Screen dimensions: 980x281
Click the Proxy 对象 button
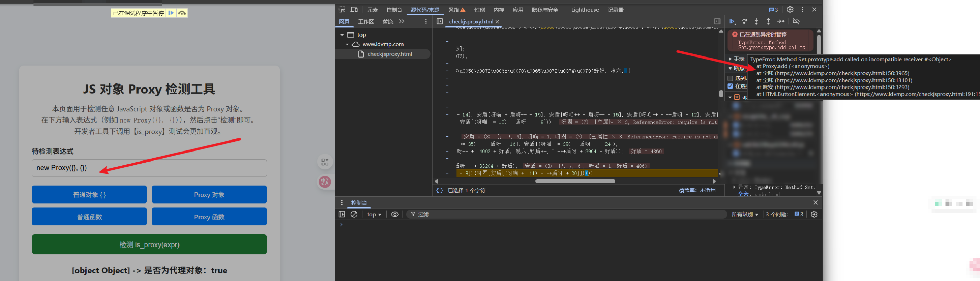(x=209, y=195)
